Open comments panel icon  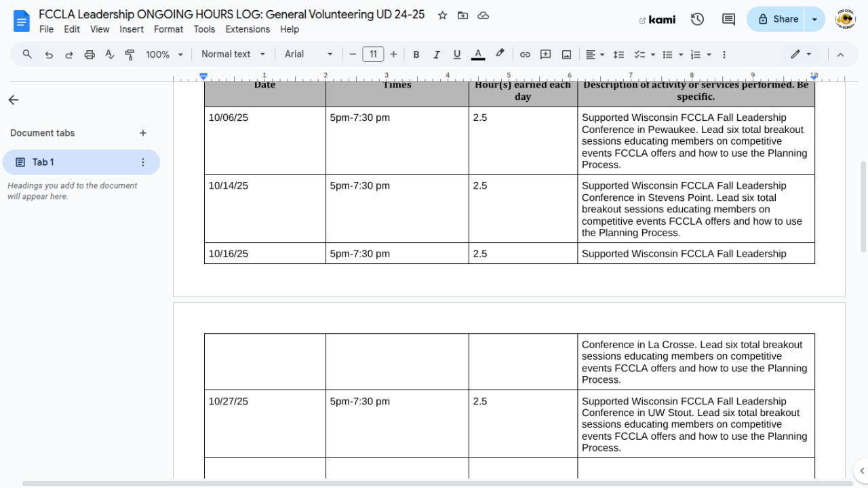tap(728, 20)
